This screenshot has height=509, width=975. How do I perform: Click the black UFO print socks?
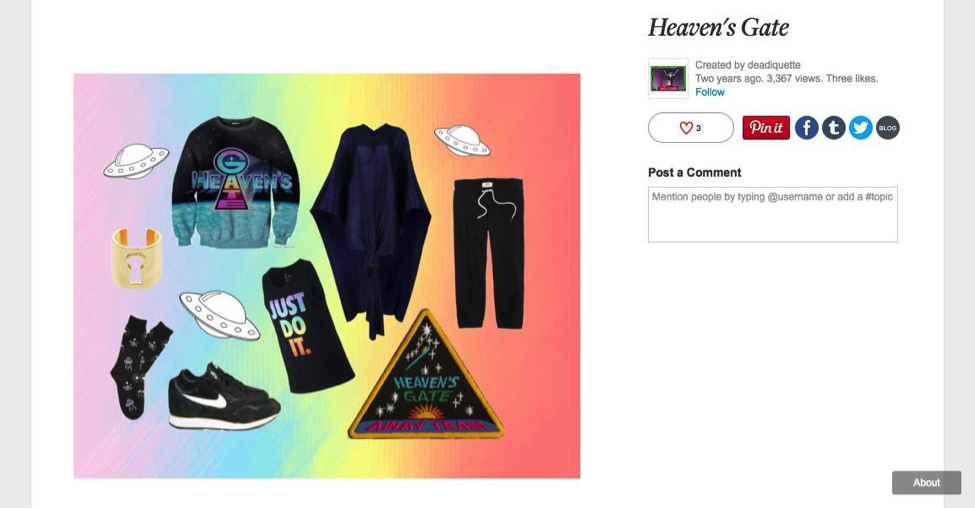139,367
